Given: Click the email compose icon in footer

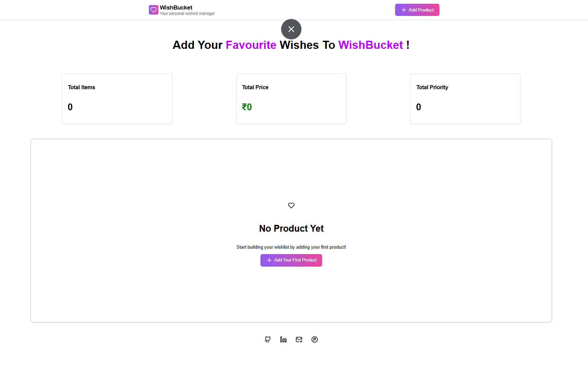Looking at the screenshot, I should [x=299, y=340].
